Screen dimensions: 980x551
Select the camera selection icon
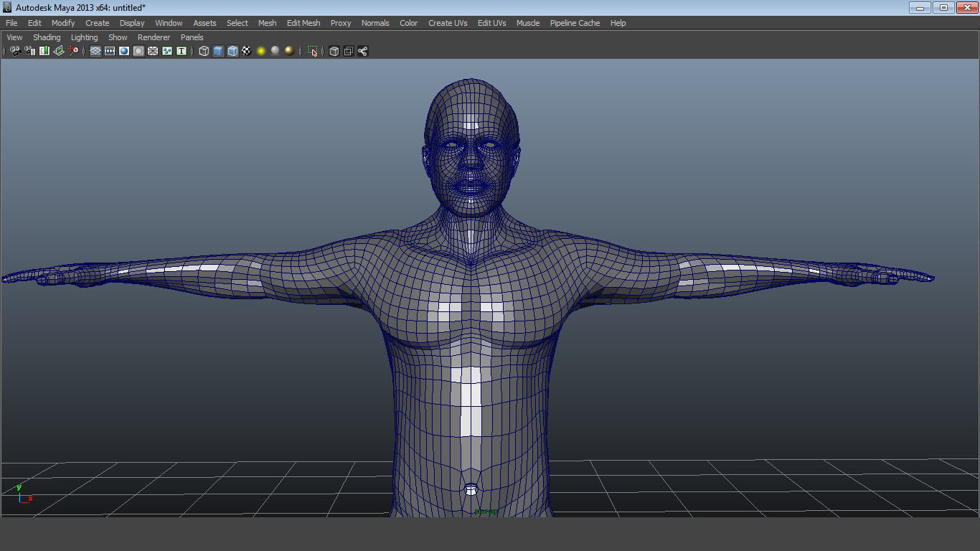click(x=14, y=51)
